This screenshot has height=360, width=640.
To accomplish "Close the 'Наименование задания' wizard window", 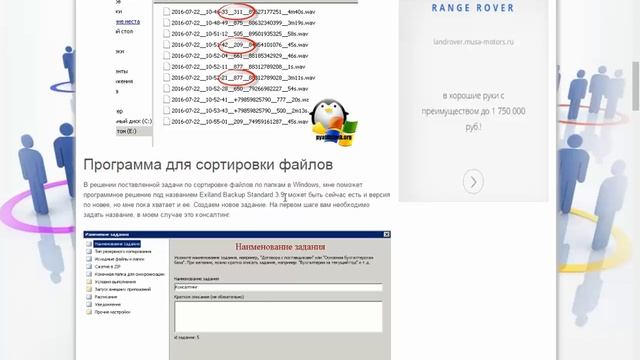I will point(387,234).
